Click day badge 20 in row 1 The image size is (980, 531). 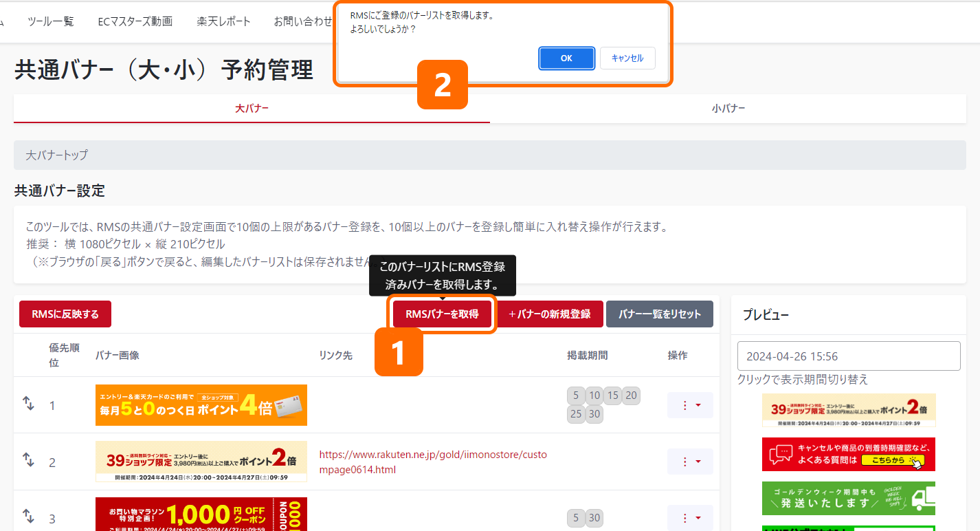632,395
